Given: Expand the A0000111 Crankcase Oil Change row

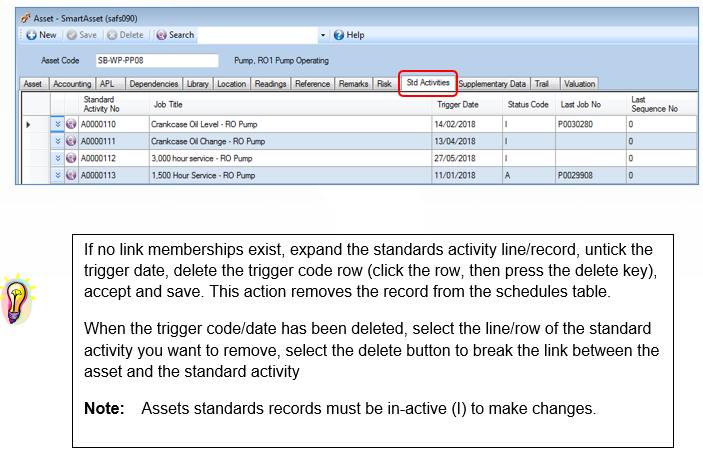Looking at the screenshot, I should (57, 141).
